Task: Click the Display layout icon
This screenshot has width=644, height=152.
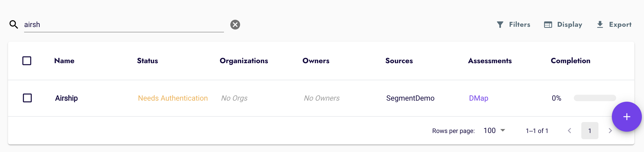Action: (548, 25)
